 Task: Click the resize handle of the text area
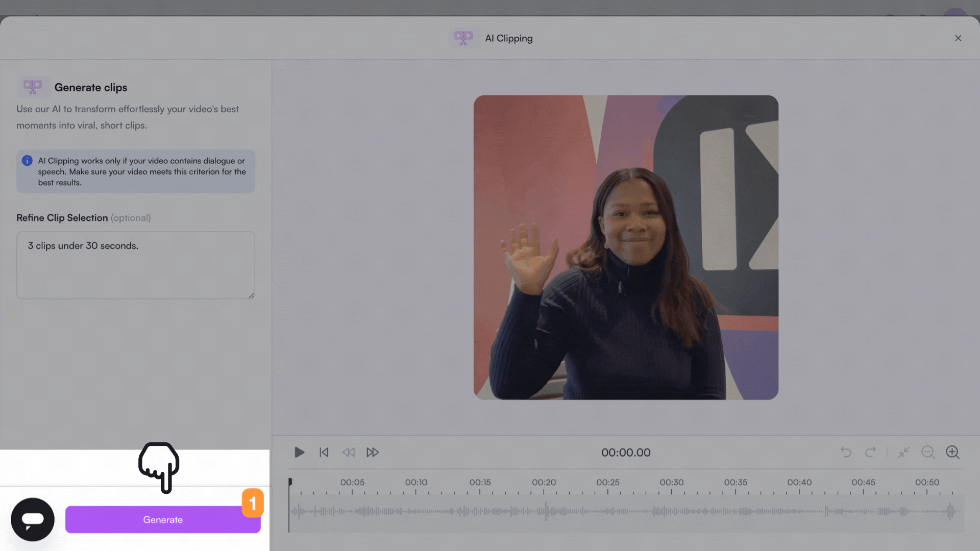click(252, 295)
